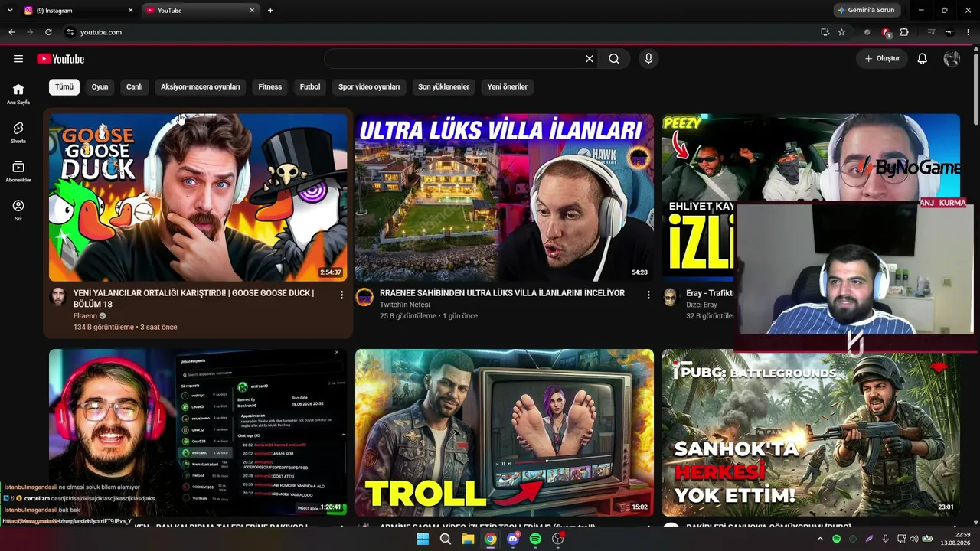Show Son yüklenenler videos
Image resolution: width=980 pixels, height=551 pixels.
point(443,86)
